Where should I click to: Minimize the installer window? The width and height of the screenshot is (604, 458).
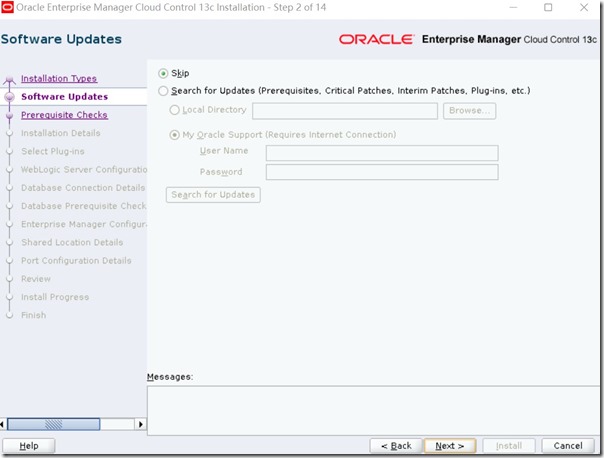pyautogui.click(x=513, y=7)
